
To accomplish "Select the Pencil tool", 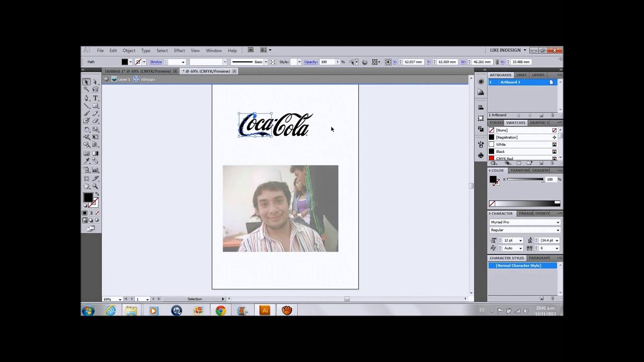I will point(95,113).
